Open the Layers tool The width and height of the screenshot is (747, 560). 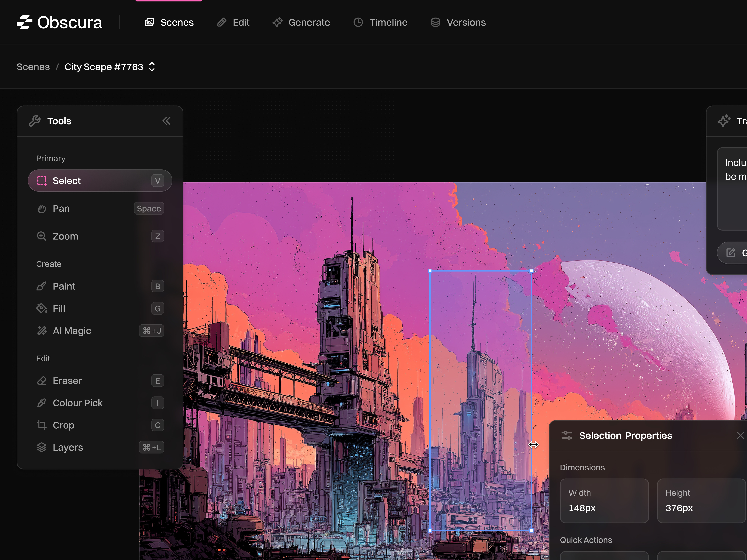[100, 448]
